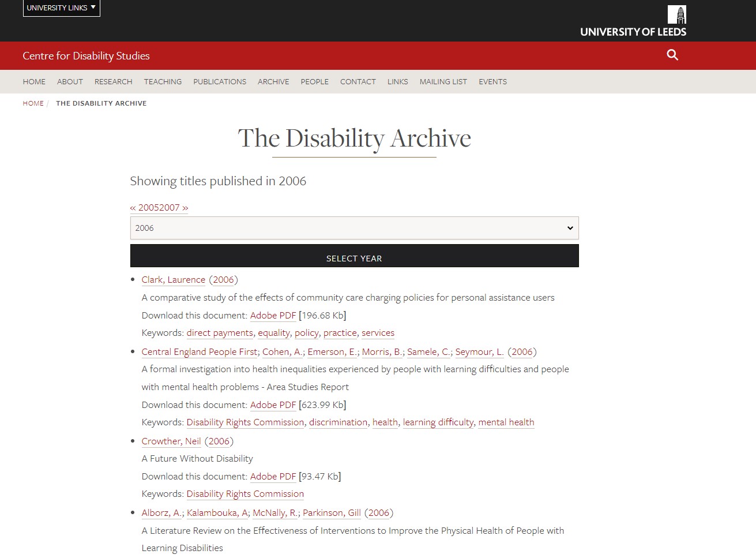The height and width of the screenshot is (558, 756).
Task: Advance to 2007 using the next-year link
Action: (176, 207)
